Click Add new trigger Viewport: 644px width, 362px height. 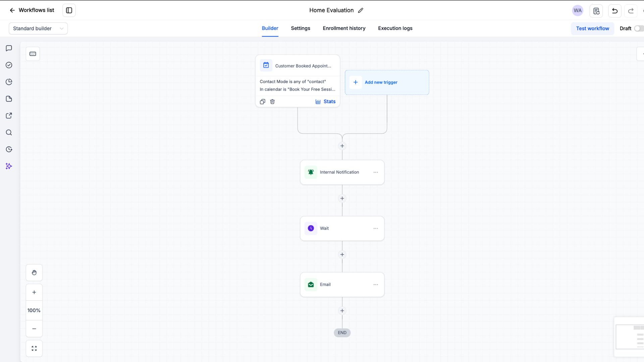387,82
